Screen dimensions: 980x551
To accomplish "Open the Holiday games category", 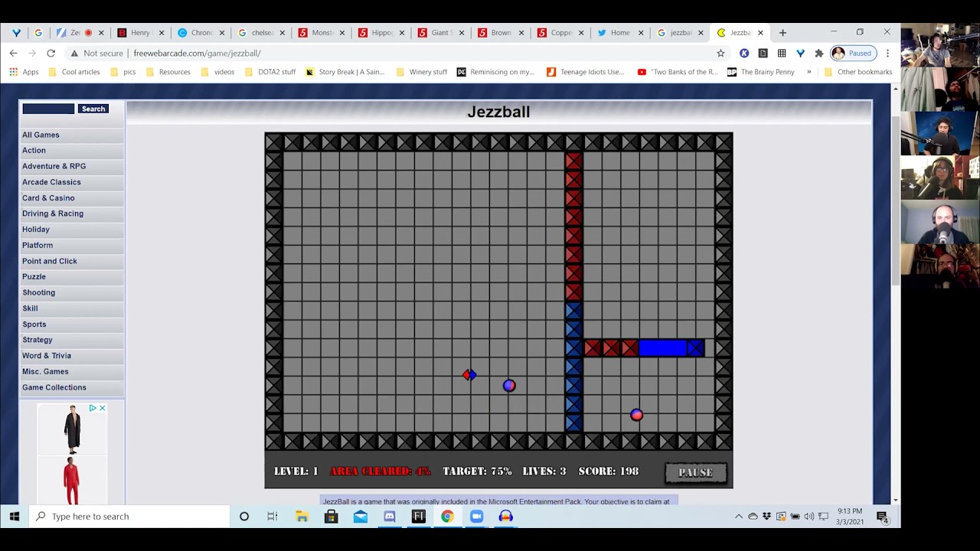I will tap(72, 230).
